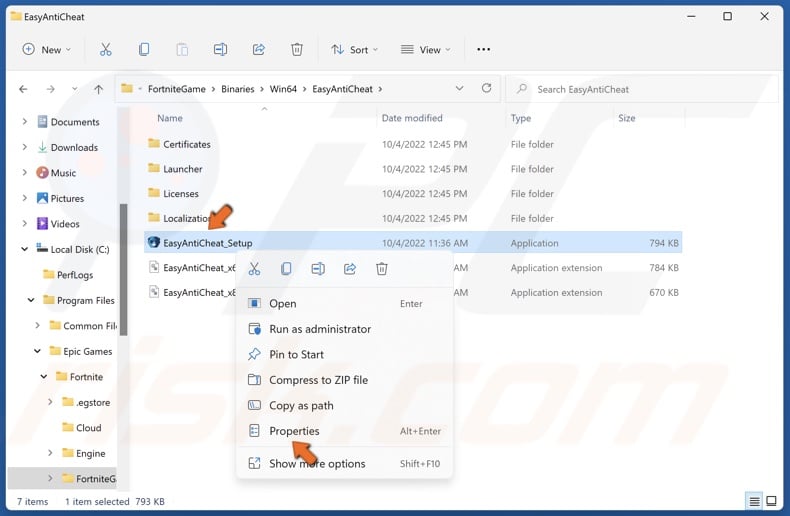Screen dimensions: 790x516
Task: Click the Certificates folder icon
Action: click(154, 144)
